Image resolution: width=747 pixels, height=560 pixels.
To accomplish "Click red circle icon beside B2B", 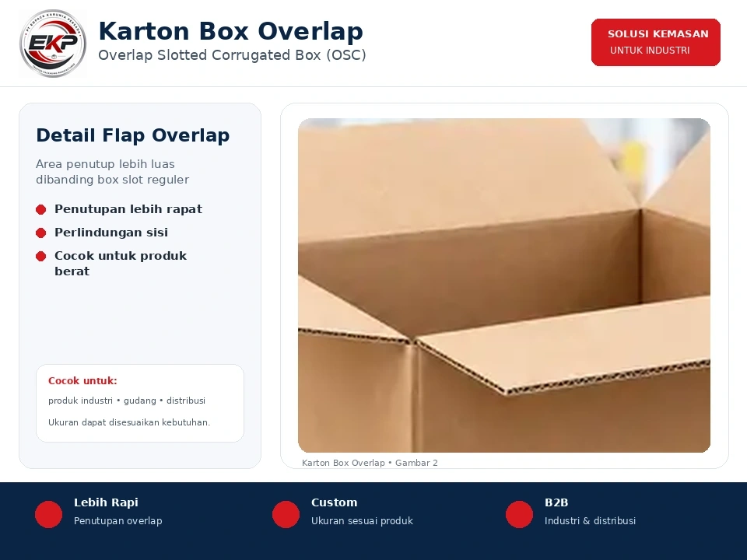I will point(519,514).
